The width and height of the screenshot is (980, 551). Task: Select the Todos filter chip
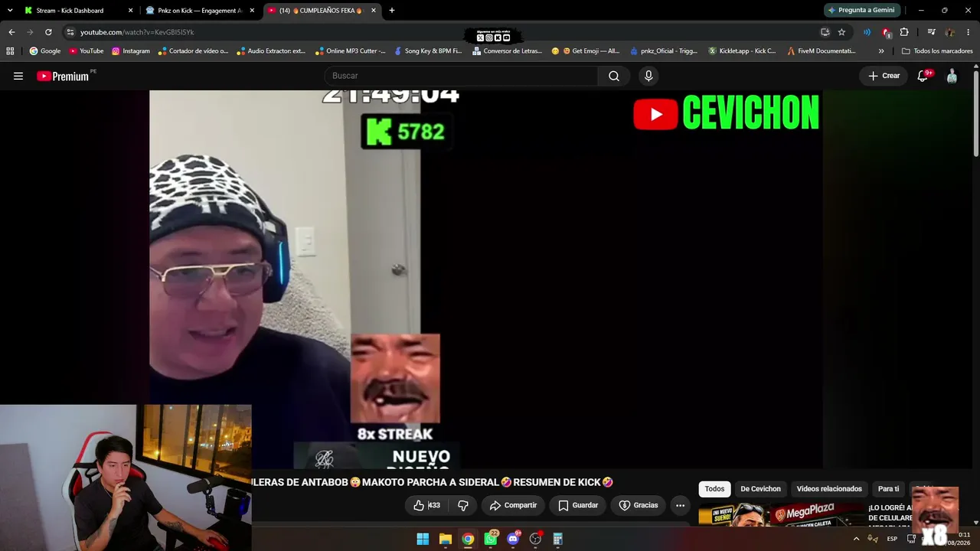[714, 489]
